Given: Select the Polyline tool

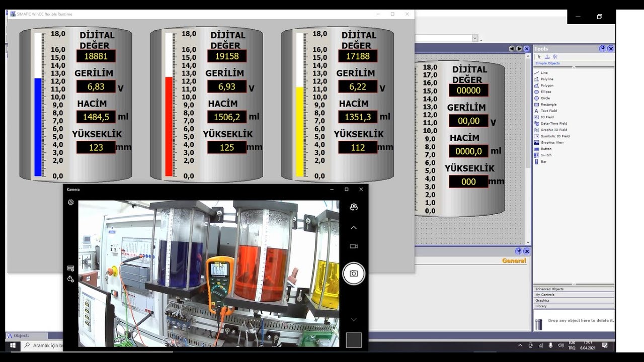Looking at the screenshot, I should click(x=543, y=79).
